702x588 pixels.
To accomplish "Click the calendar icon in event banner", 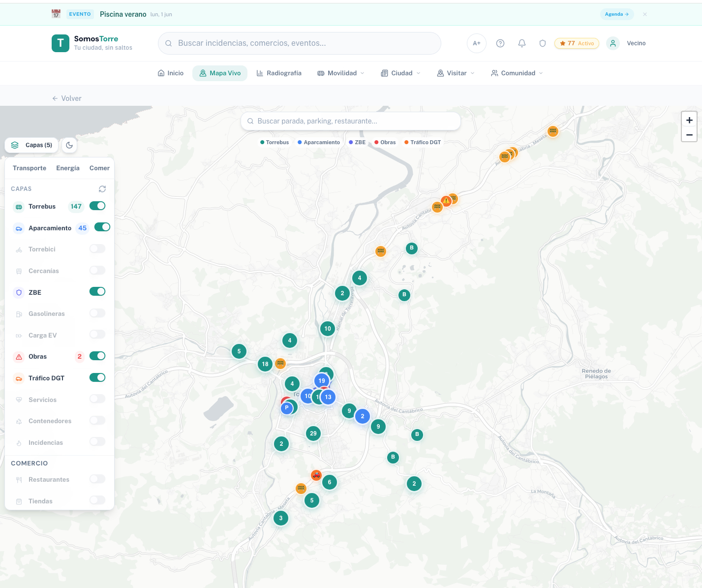I will (56, 14).
